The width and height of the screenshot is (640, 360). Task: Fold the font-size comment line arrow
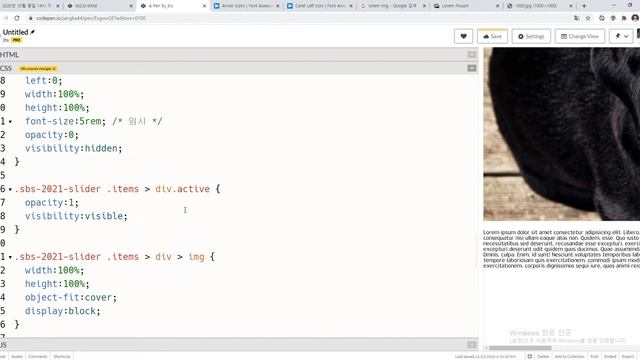[x=10, y=121]
